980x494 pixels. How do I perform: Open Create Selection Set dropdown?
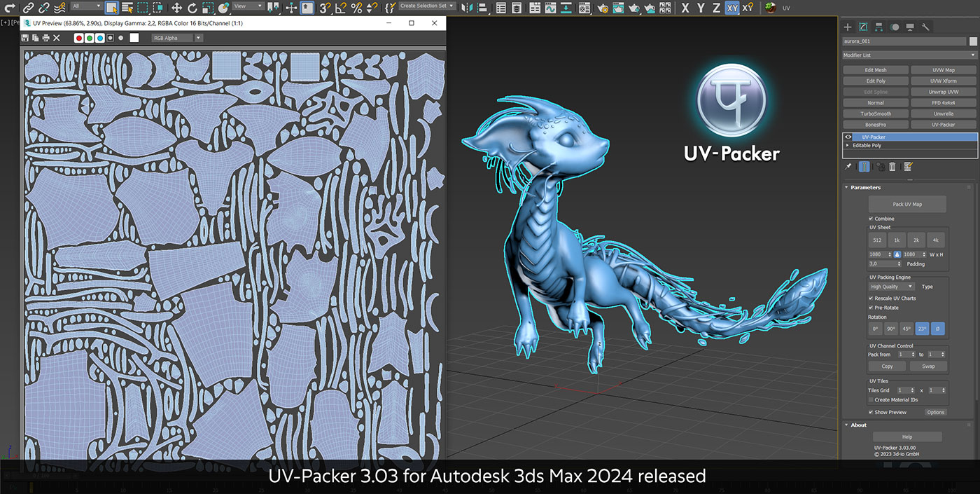click(x=426, y=6)
